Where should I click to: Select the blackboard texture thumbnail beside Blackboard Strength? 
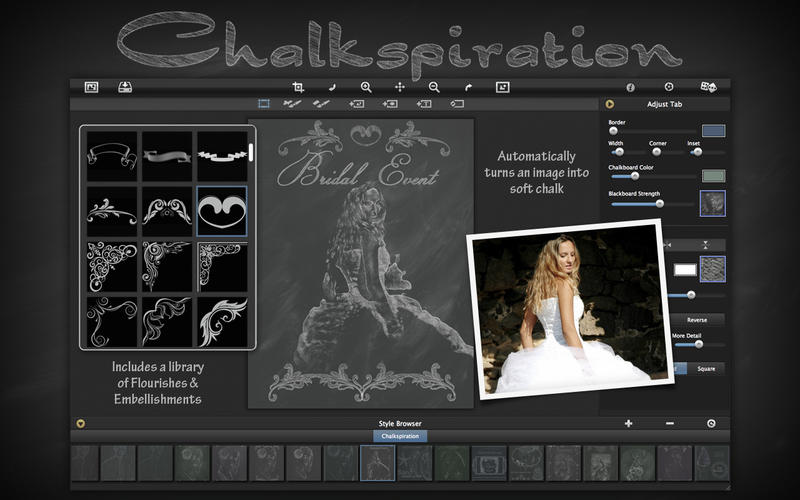pos(713,203)
